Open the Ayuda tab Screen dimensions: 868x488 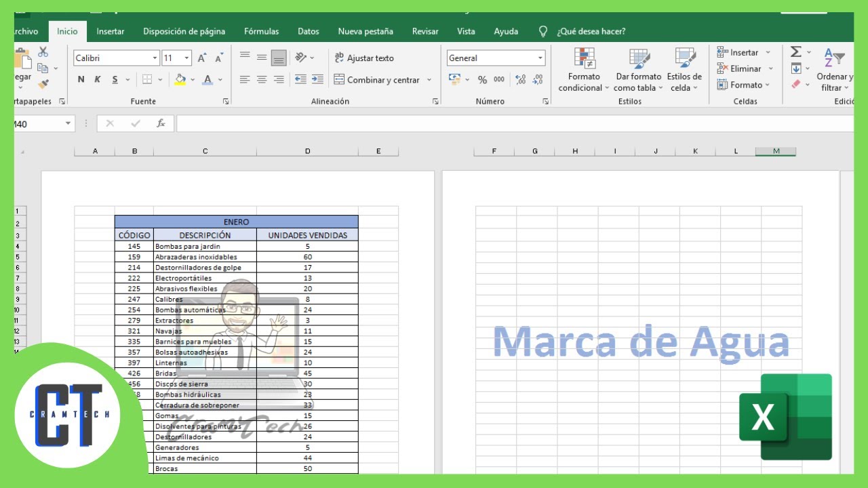[x=506, y=31]
